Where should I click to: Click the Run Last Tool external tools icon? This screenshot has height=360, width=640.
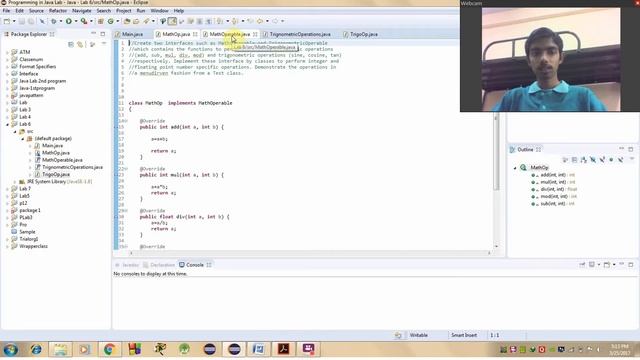coord(84,21)
